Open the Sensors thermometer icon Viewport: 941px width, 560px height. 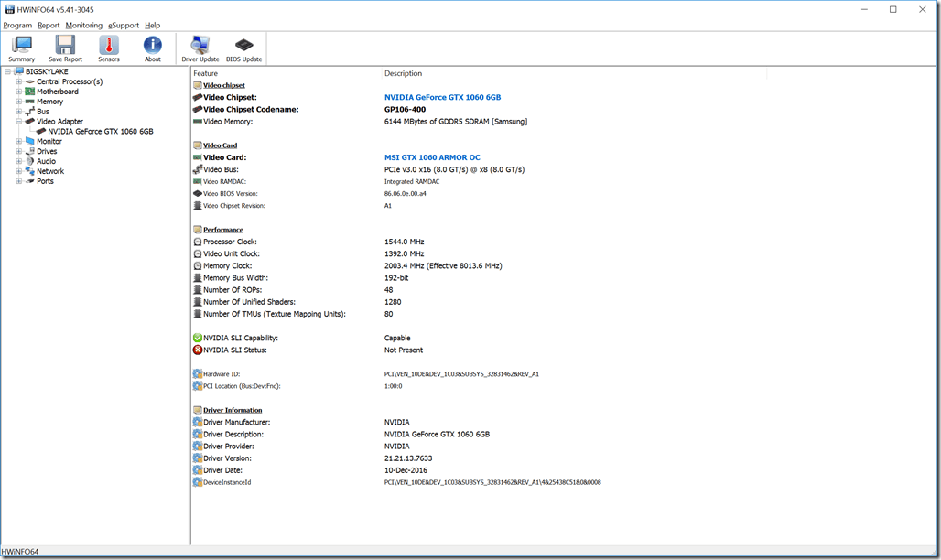(109, 45)
